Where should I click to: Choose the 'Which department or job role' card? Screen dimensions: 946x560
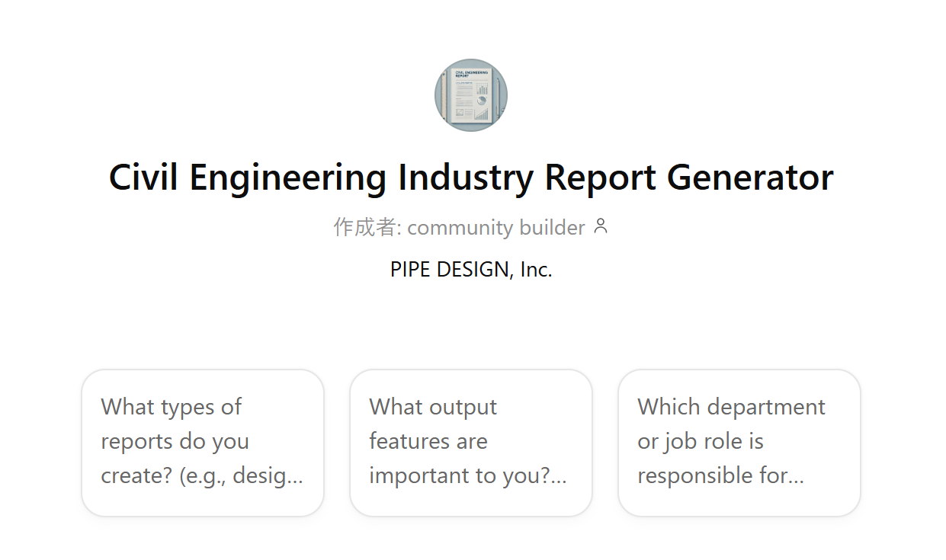point(739,443)
